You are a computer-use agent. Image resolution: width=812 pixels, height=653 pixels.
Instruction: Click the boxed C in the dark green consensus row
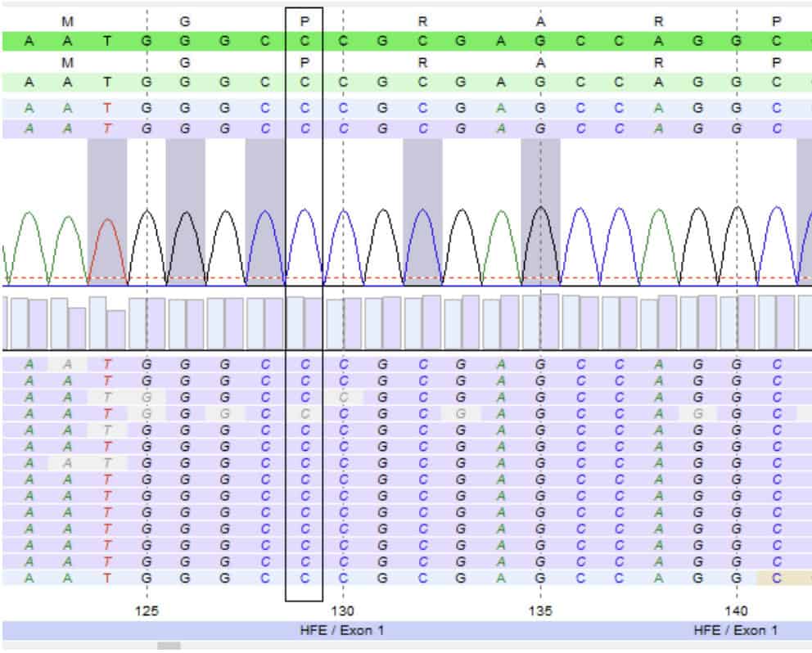[304, 41]
